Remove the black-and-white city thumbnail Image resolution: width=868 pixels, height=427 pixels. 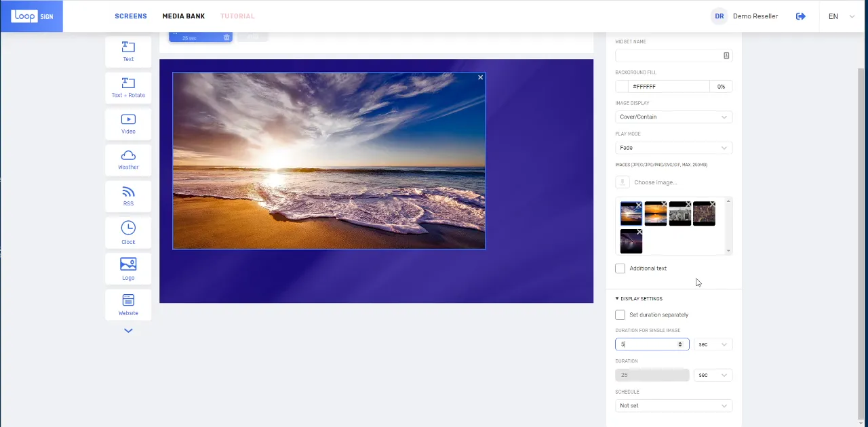(688, 204)
